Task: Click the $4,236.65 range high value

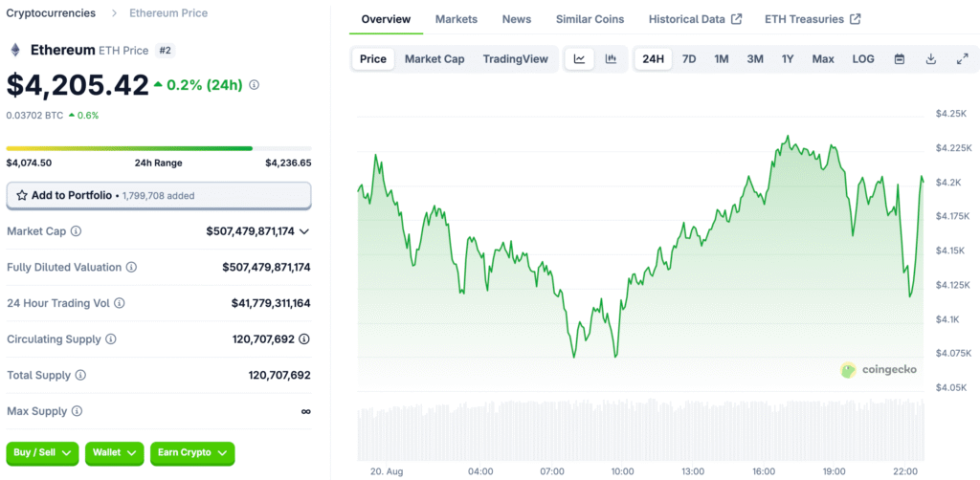Action: coord(288,163)
